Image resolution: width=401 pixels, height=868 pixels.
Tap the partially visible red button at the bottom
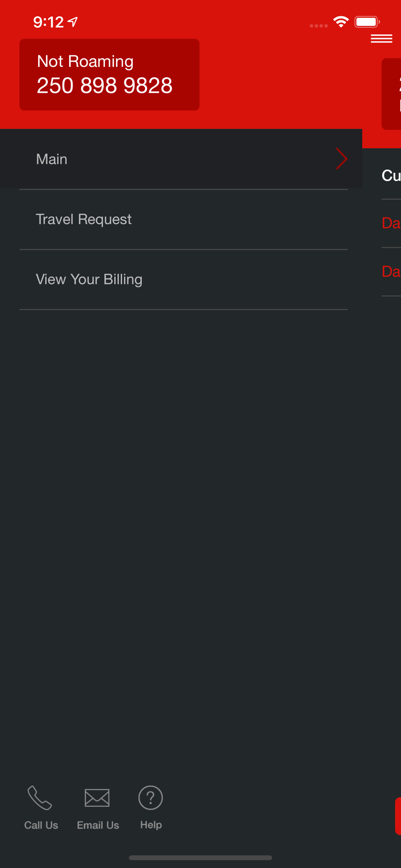click(x=398, y=816)
